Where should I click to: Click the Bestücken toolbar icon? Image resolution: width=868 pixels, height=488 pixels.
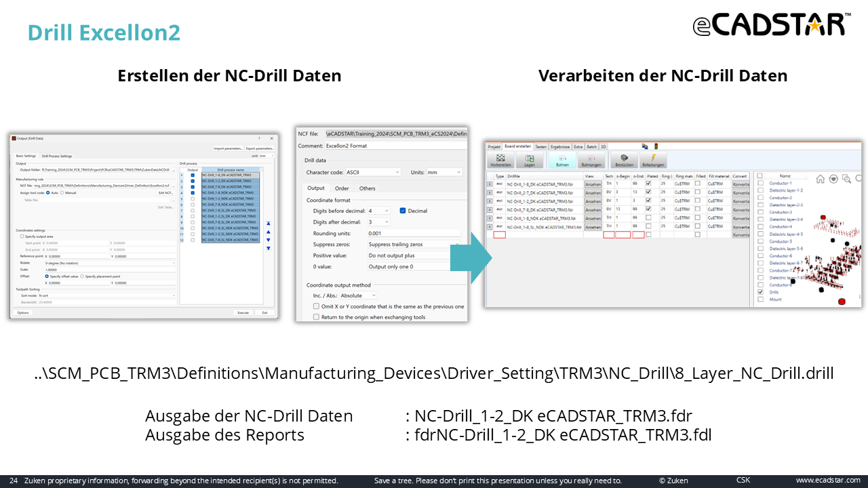625,161
